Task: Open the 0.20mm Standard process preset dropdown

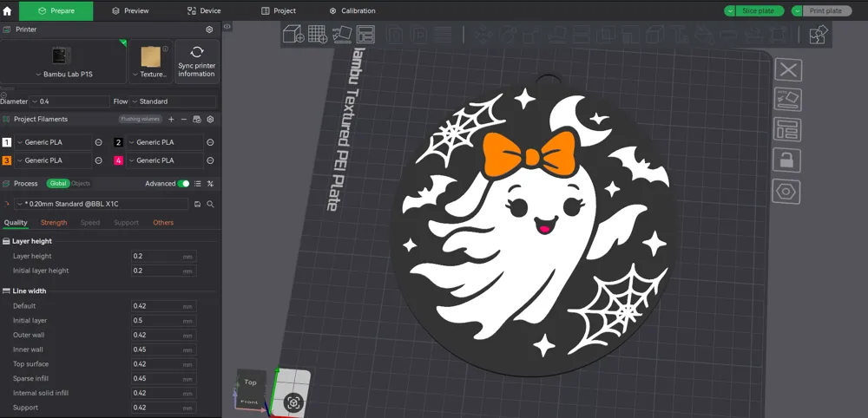Action: [101, 204]
